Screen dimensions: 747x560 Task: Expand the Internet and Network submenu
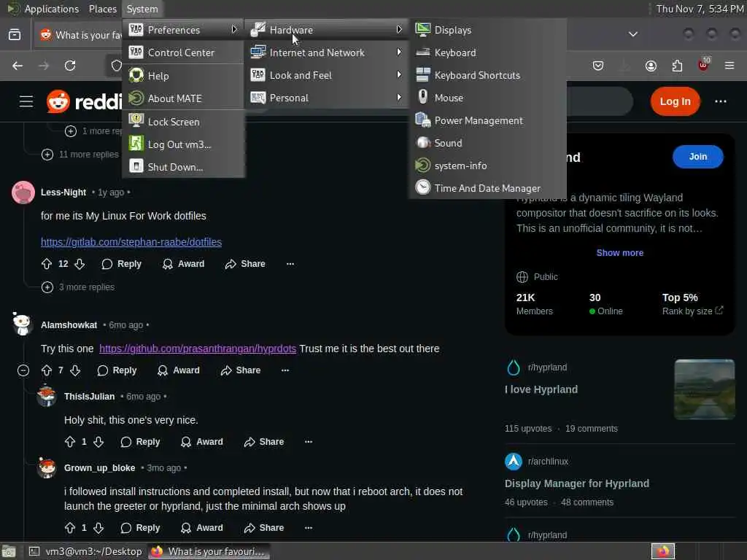coord(326,52)
